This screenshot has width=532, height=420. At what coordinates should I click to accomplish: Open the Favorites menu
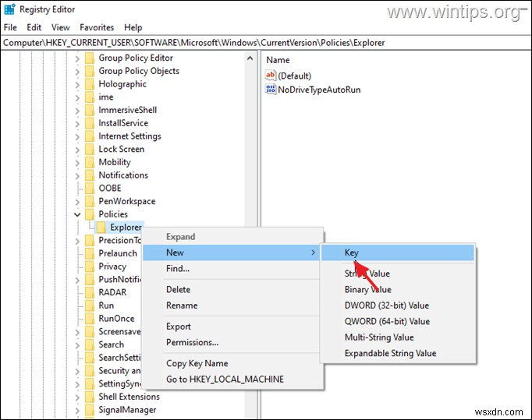[97, 27]
